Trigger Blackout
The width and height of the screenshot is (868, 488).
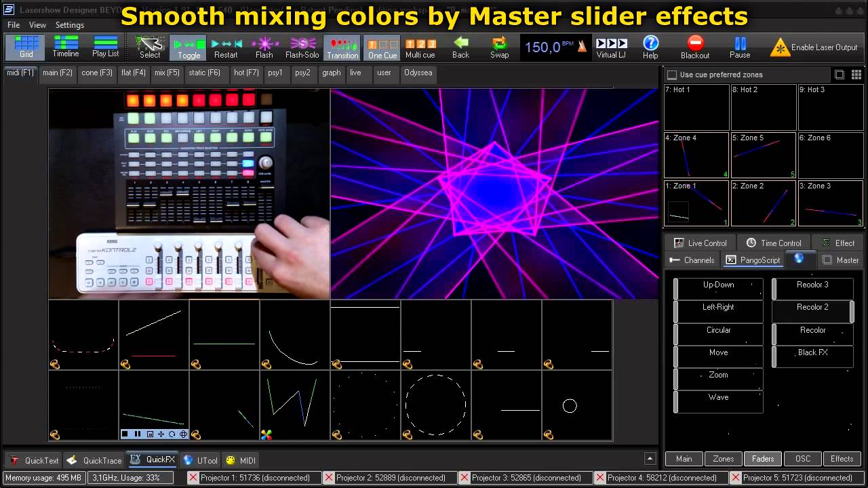695,47
